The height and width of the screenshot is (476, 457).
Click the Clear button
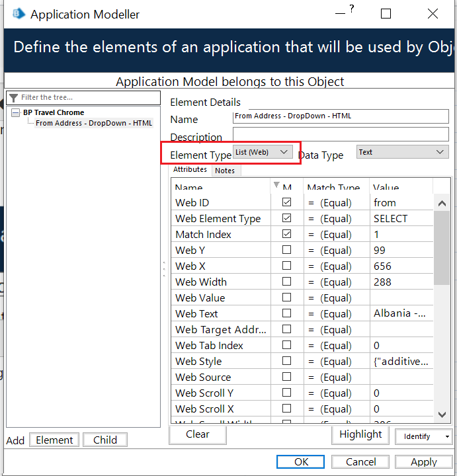pyautogui.click(x=198, y=434)
